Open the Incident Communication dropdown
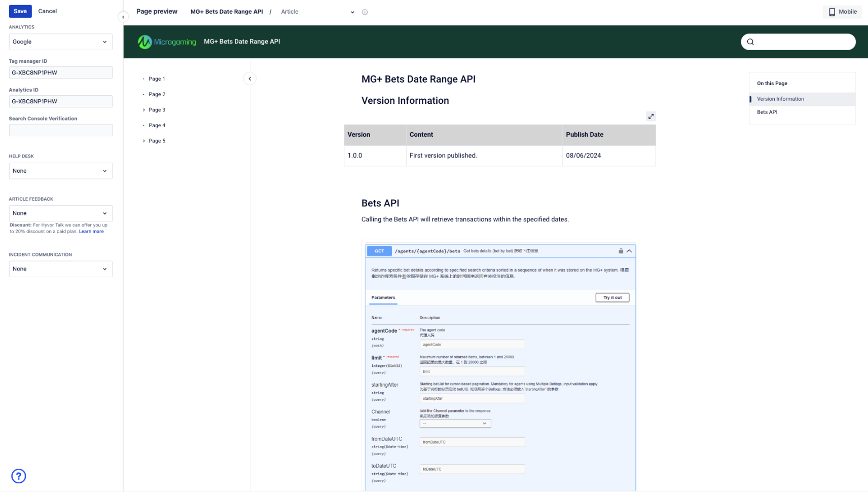This screenshot has width=868, height=492. coord(60,269)
